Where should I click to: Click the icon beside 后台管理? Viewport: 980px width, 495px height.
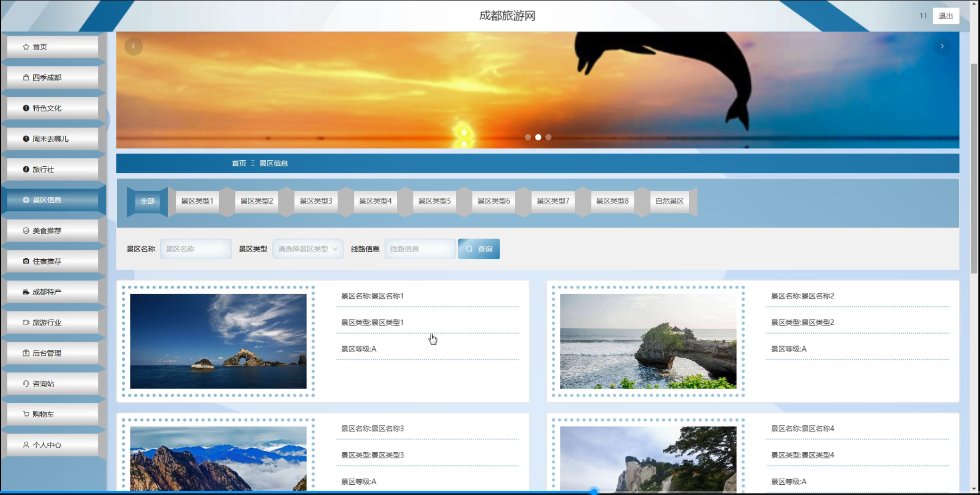coord(26,353)
